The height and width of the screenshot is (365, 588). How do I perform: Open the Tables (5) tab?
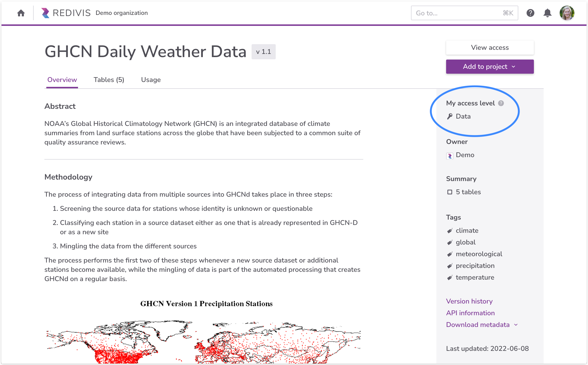[109, 80]
